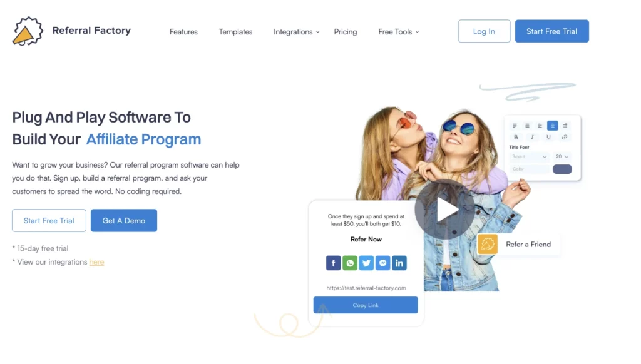
Task: Click the Color input field
Action: (530, 169)
